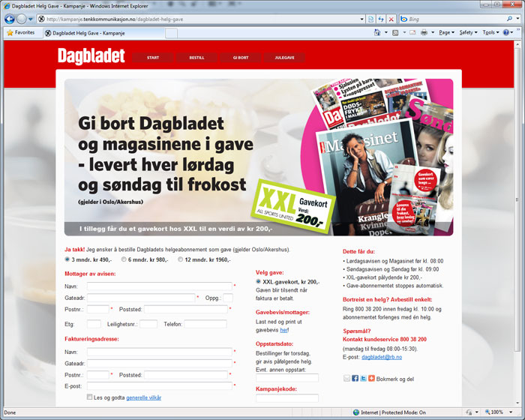The image size is (525, 420).
Task: Open the Safety menu
Action: coord(468,32)
